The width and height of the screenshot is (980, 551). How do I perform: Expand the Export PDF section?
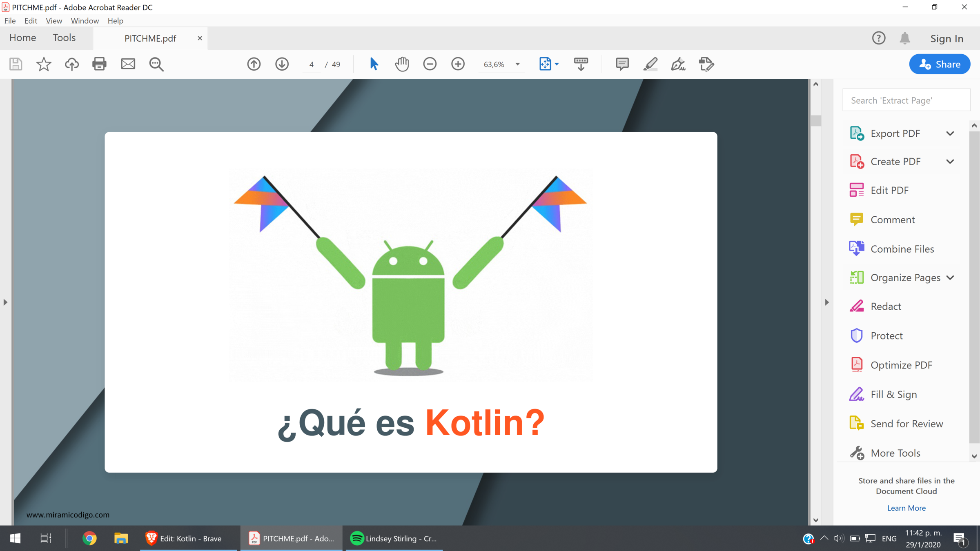950,133
